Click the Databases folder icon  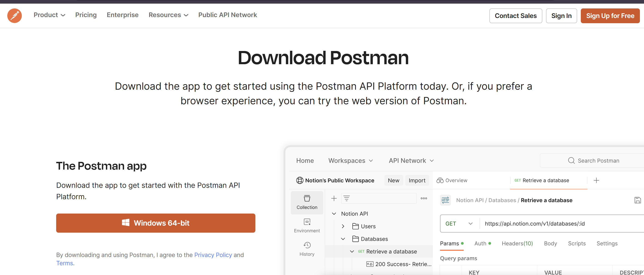click(x=355, y=239)
